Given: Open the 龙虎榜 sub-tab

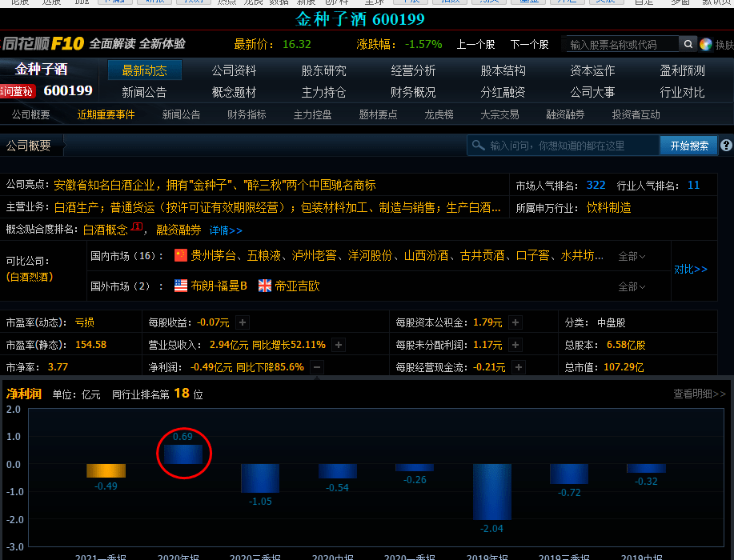Looking at the screenshot, I should 439,114.
